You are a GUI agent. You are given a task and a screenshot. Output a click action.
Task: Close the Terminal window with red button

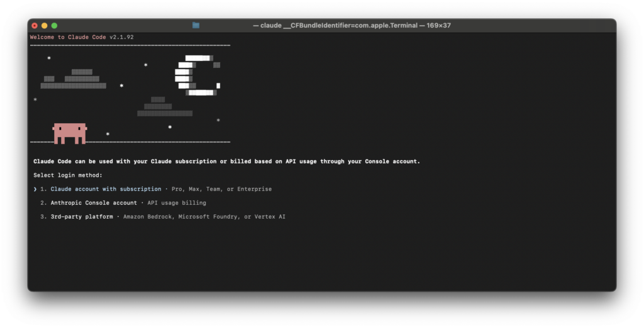coord(35,26)
